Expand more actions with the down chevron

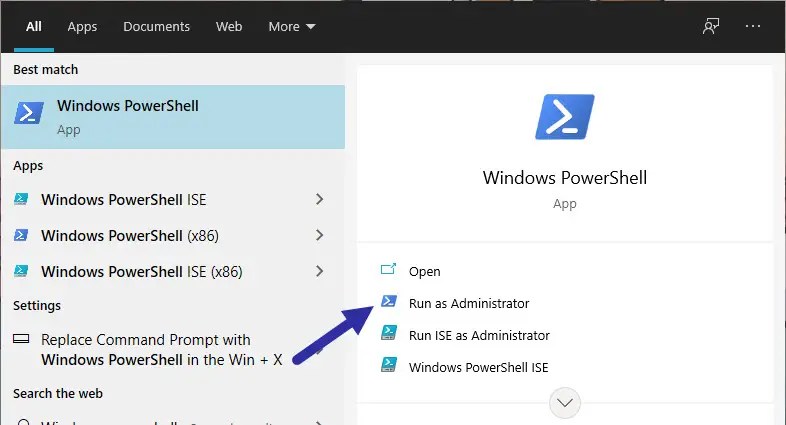click(565, 403)
